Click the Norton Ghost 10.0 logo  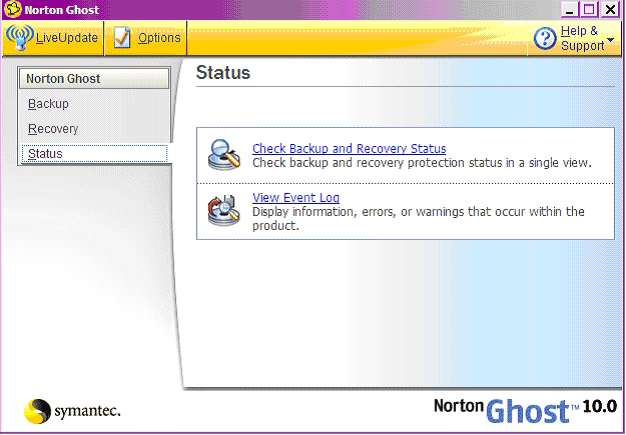[525, 410]
